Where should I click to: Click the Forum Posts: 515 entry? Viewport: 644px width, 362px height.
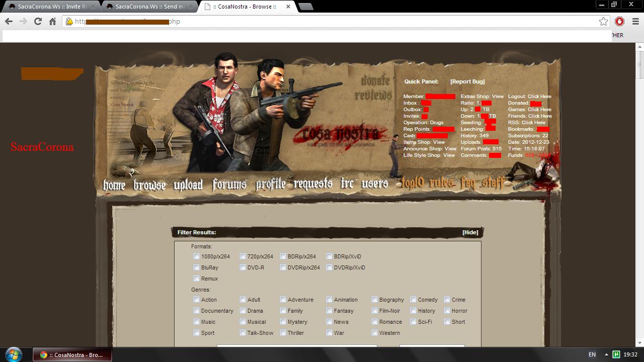481,149
